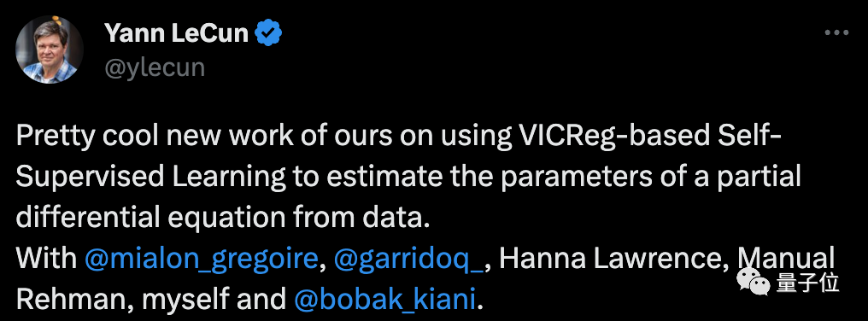
Task: Click the 量子位 watermark text
Action: pos(807,283)
